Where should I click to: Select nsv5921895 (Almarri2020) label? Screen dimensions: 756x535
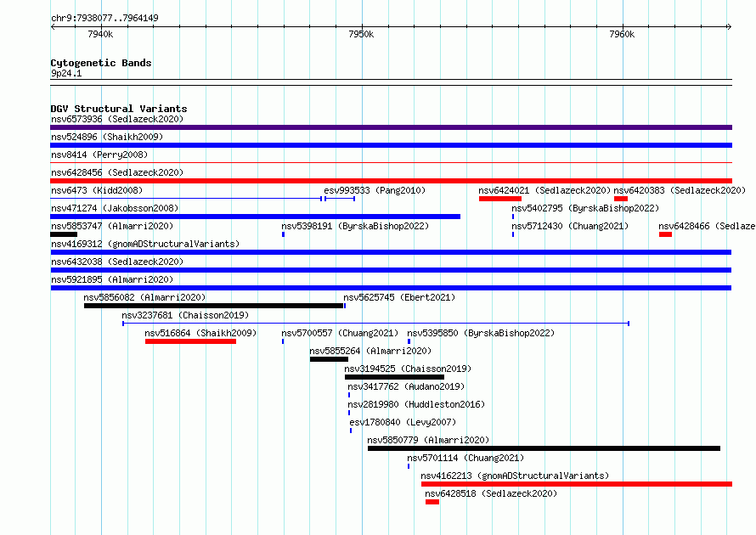(112, 279)
